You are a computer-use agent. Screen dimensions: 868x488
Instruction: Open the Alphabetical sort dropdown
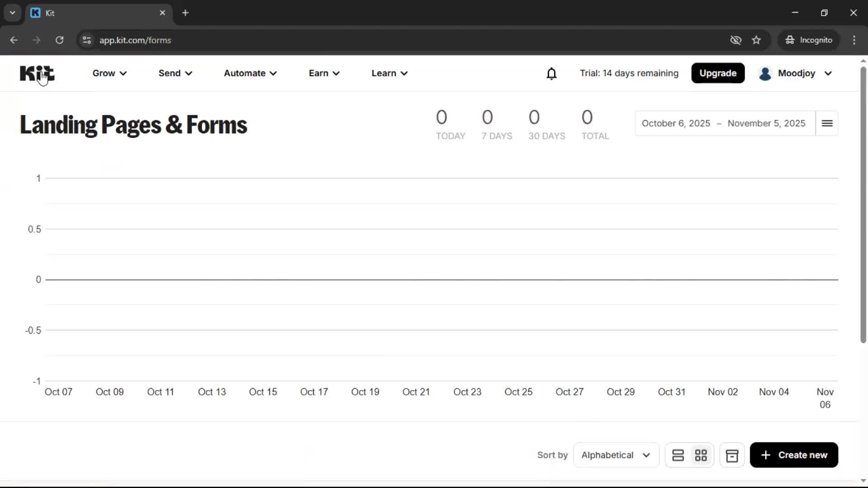coord(616,455)
